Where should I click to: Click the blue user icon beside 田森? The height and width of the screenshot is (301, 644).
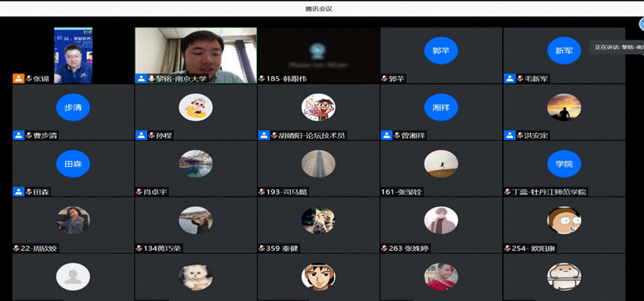(18, 192)
